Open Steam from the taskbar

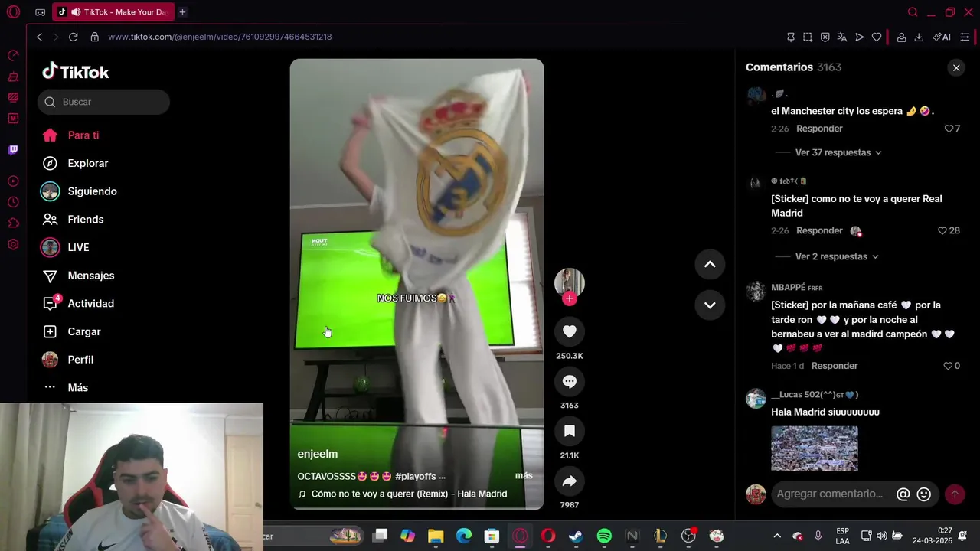coord(576,536)
